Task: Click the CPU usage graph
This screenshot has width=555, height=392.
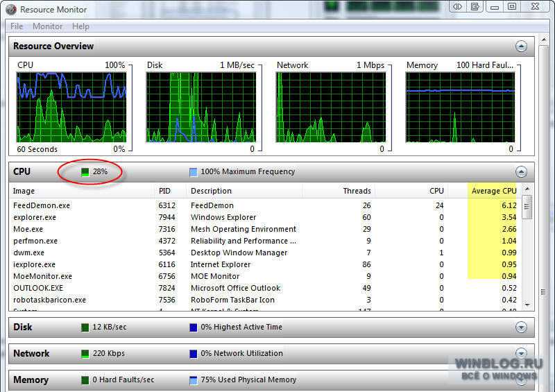Action: (x=71, y=108)
